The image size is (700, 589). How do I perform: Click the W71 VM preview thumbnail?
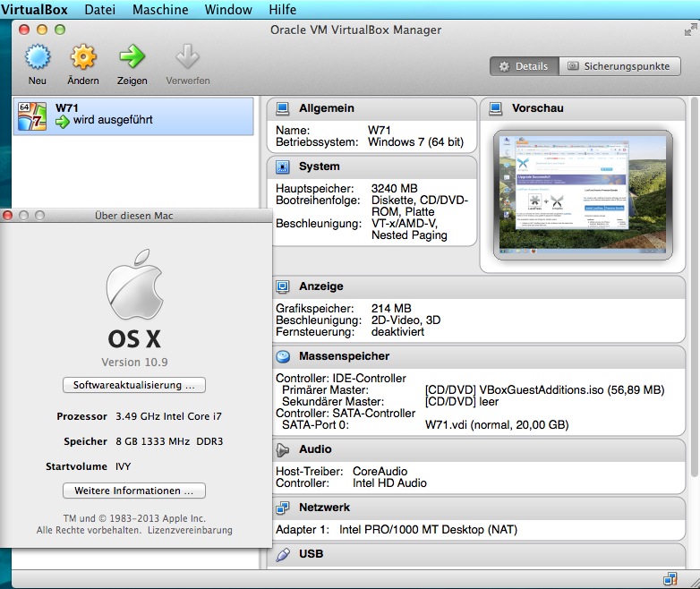[x=583, y=195]
